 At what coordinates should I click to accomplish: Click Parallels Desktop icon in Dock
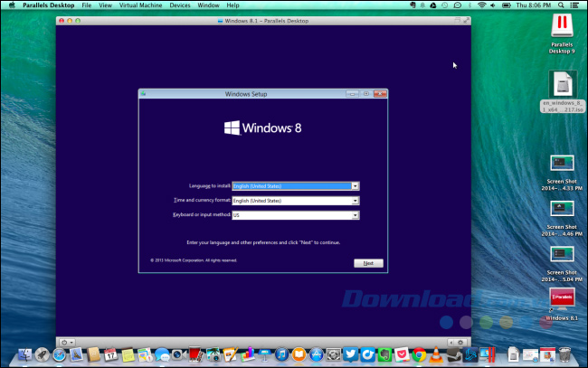488,354
